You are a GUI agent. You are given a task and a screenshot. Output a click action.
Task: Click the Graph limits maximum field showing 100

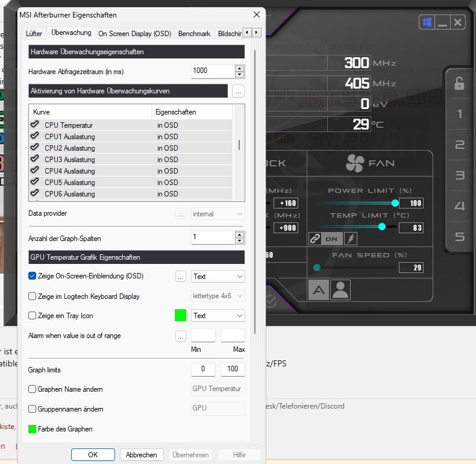coord(233,369)
